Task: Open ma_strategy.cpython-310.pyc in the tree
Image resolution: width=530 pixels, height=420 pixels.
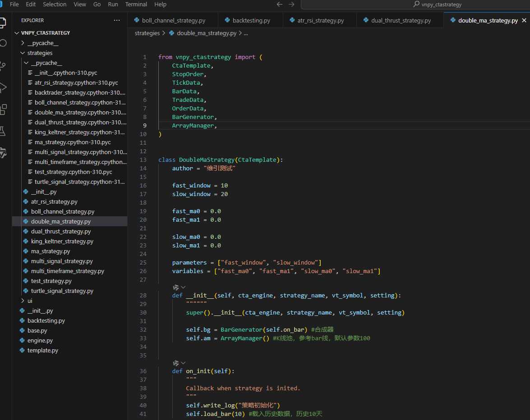Action: [73, 142]
